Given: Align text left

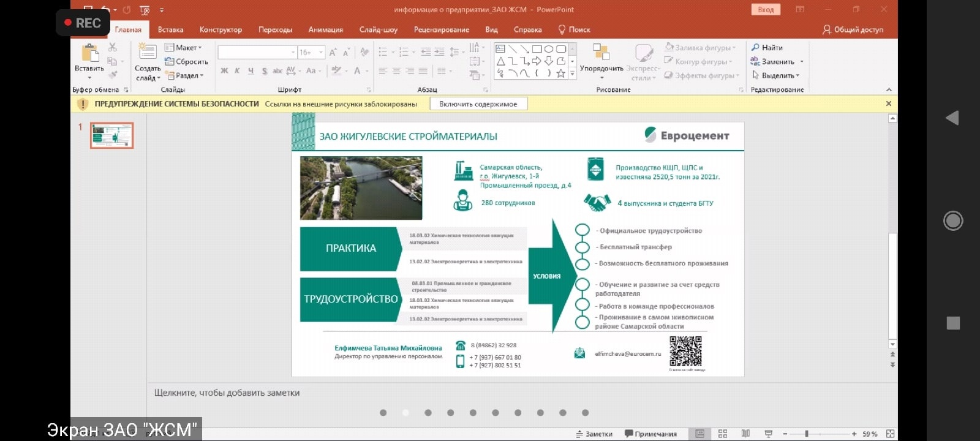Looking at the screenshot, I should pyautogui.click(x=383, y=71).
